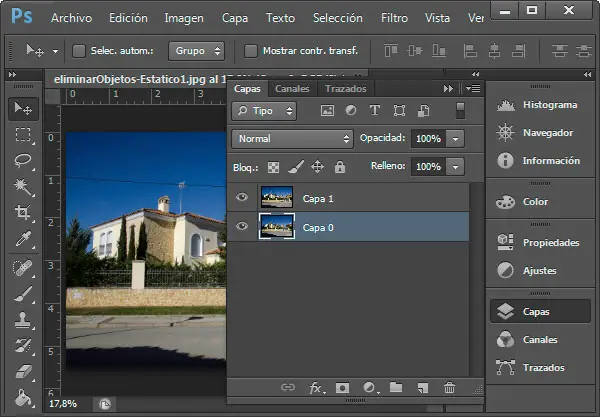Check Mostrar contr. transf. option
The image size is (600, 417).
pyautogui.click(x=252, y=50)
